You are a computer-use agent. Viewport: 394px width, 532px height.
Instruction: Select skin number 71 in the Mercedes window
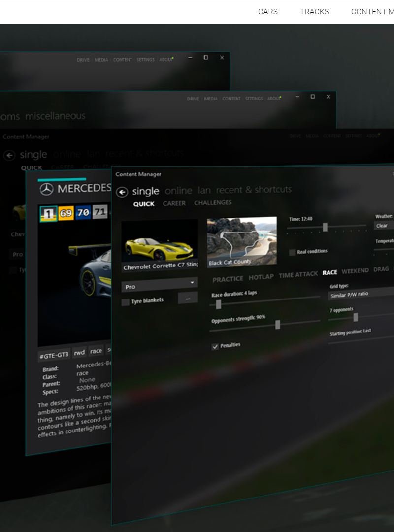100,212
